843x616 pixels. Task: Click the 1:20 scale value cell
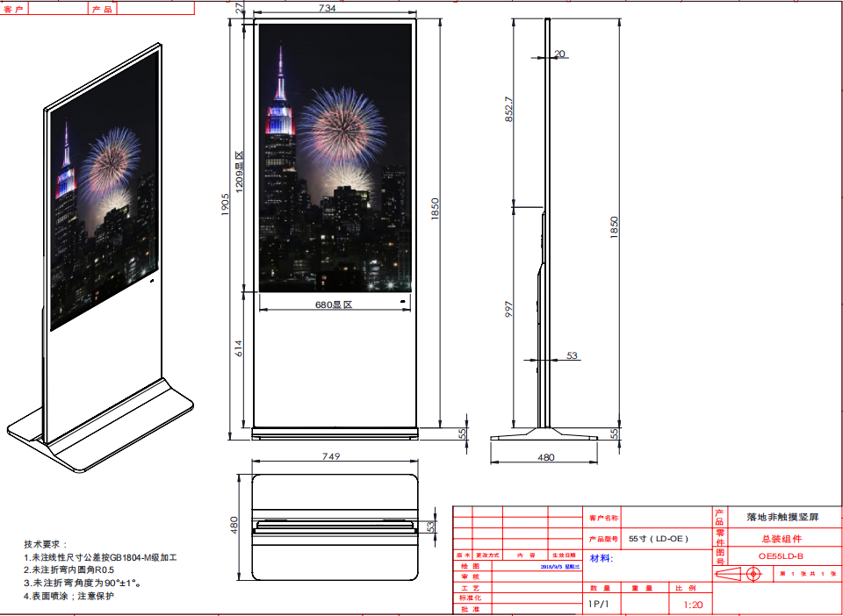click(692, 605)
